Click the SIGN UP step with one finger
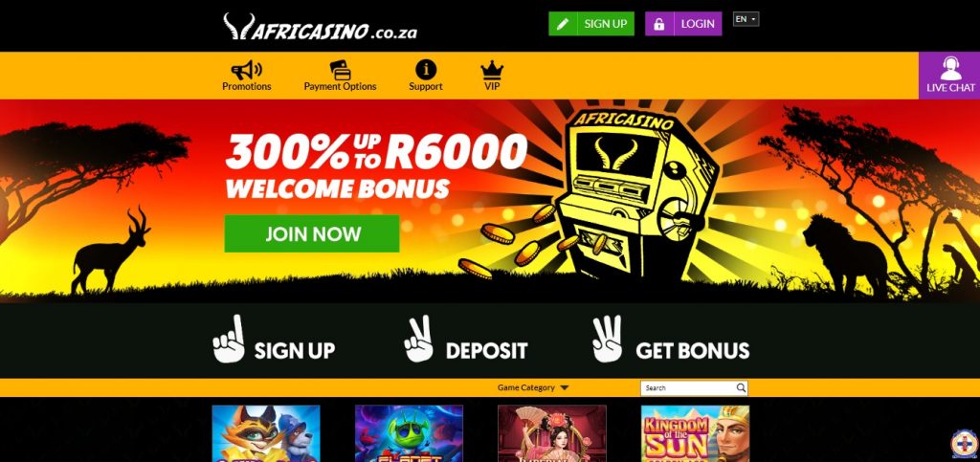 click(274, 339)
